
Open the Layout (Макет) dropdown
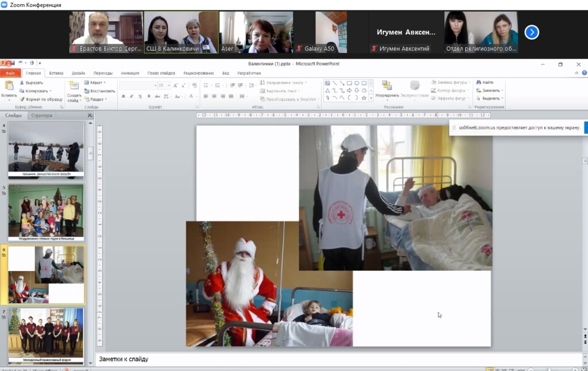point(95,83)
